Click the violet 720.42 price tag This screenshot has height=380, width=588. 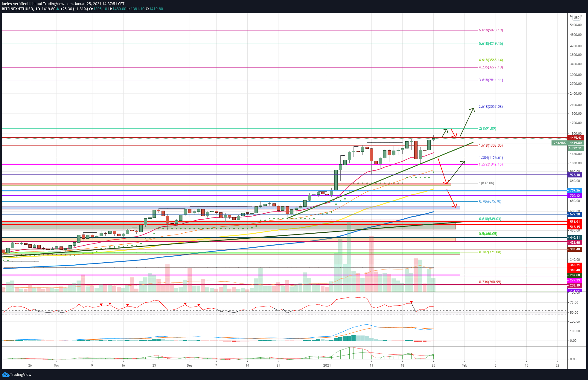pos(575,196)
